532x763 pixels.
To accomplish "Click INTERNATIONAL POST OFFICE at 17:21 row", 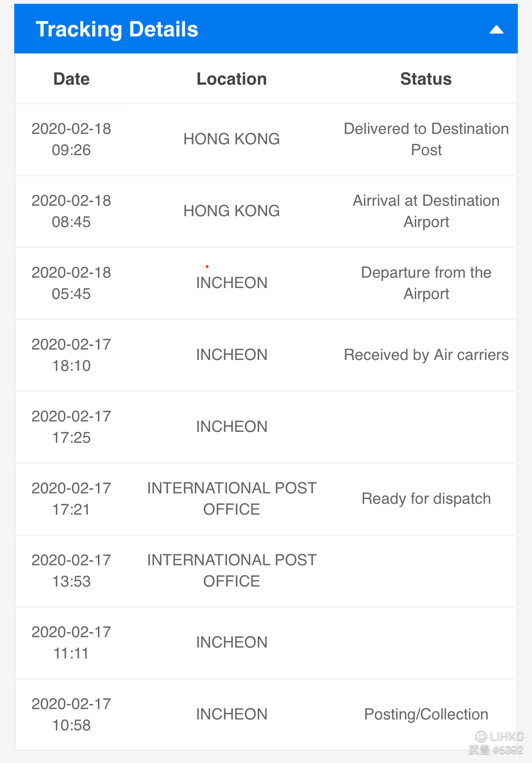I will (232, 499).
